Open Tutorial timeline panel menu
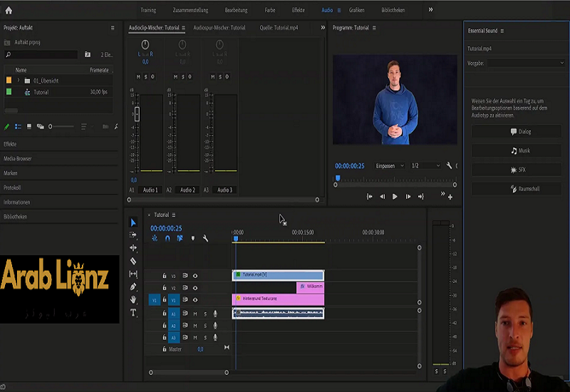 (x=173, y=215)
